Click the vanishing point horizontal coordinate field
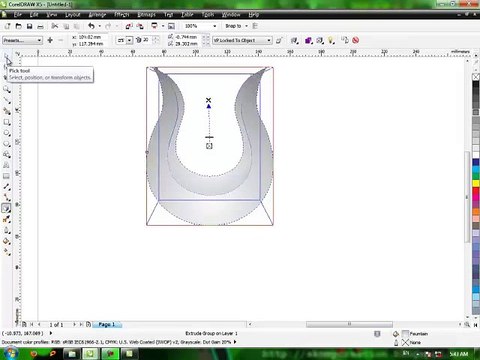This screenshot has height=360, width=480. (188, 37)
